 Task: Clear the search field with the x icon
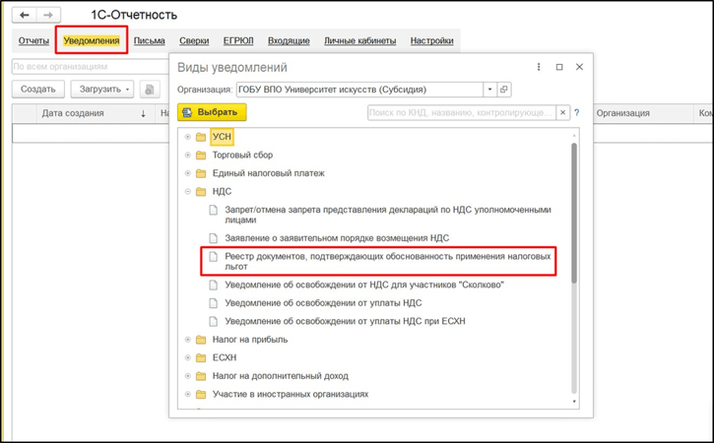click(563, 113)
